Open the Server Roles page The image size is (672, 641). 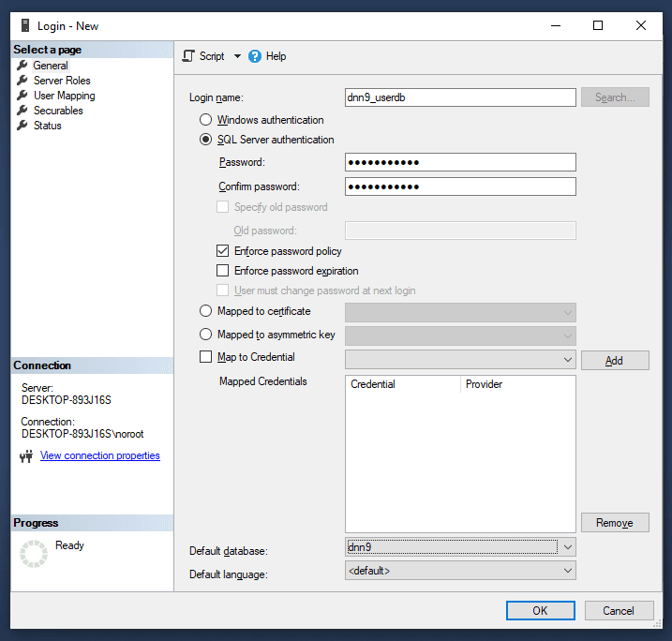[62, 81]
